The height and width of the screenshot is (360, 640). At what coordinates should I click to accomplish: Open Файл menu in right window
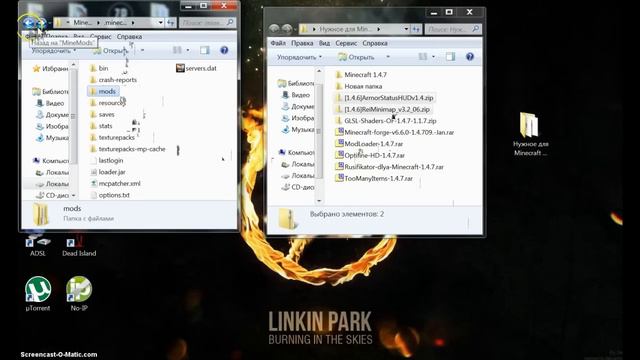pos(278,43)
